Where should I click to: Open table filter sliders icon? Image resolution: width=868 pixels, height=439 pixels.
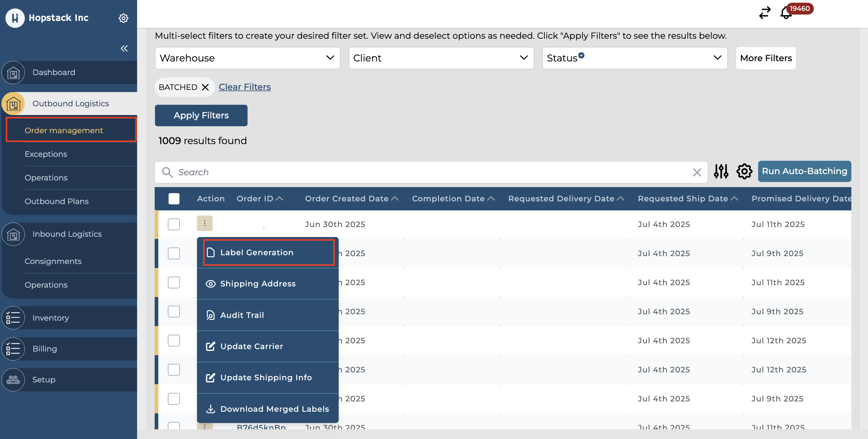(x=721, y=172)
